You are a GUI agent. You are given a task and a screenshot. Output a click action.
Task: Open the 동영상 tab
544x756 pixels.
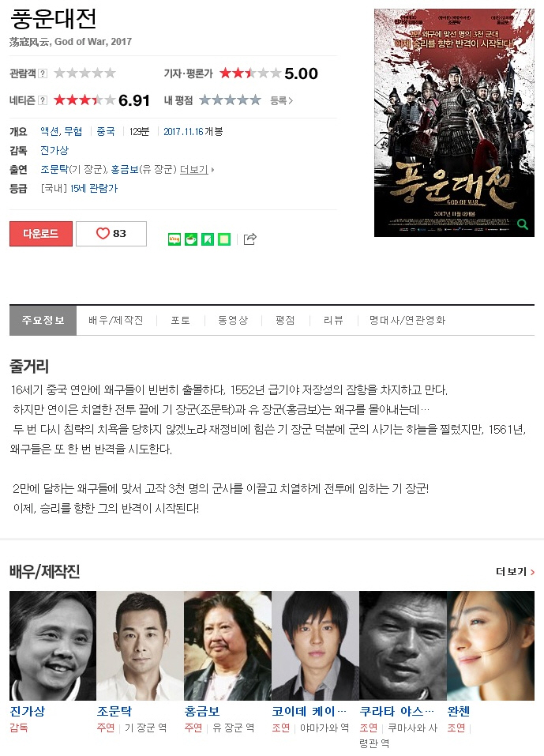pyautogui.click(x=233, y=320)
